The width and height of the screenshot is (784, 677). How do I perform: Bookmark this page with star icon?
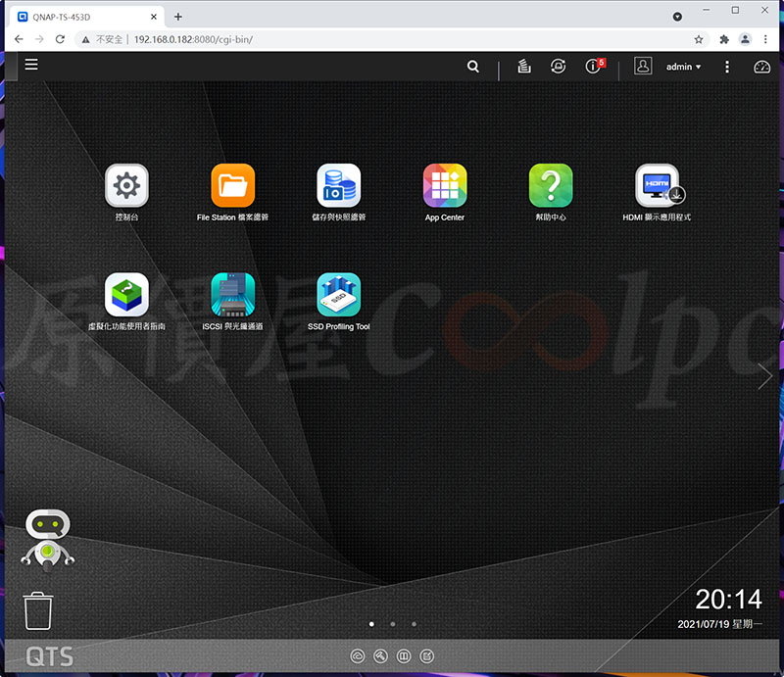pos(699,39)
